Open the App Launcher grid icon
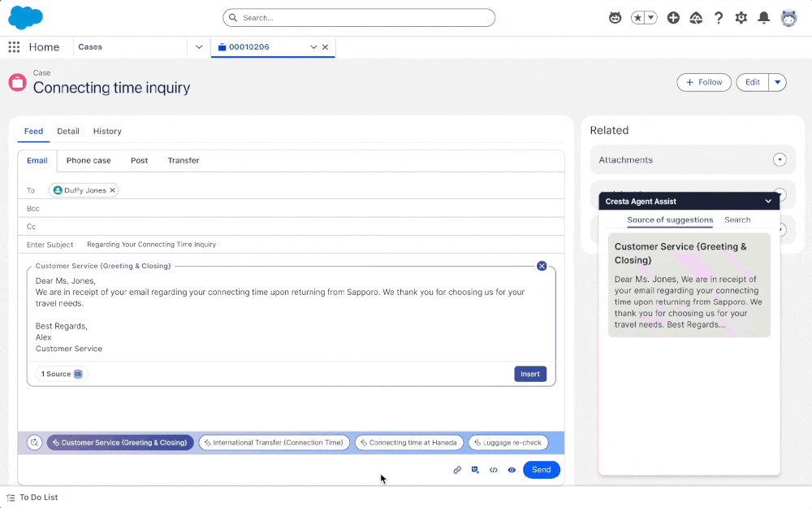The height and width of the screenshot is (508, 812). click(14, 47)
